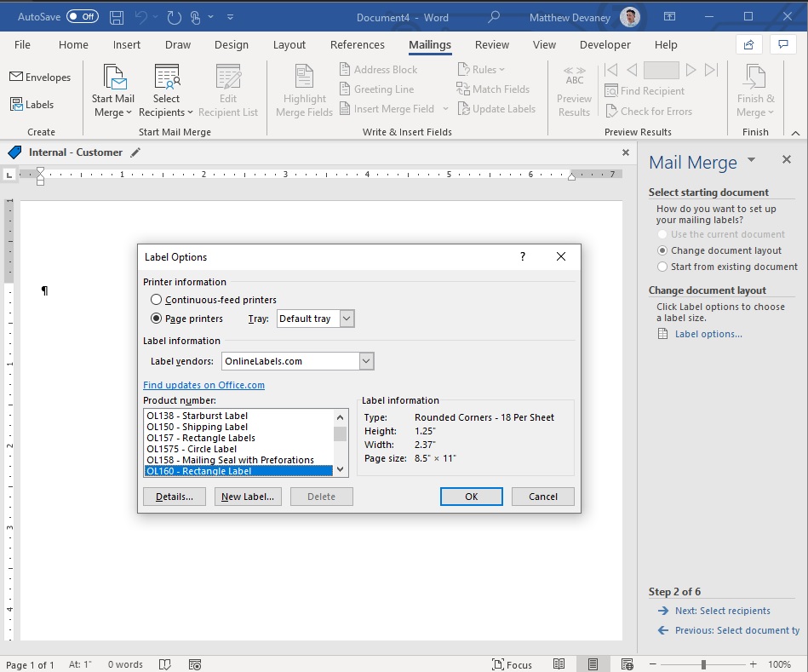This screenshot has width=808, height=672.
Task: Edit the Internal - Customer label with pencil icon
Action: (x=135, y=152)
